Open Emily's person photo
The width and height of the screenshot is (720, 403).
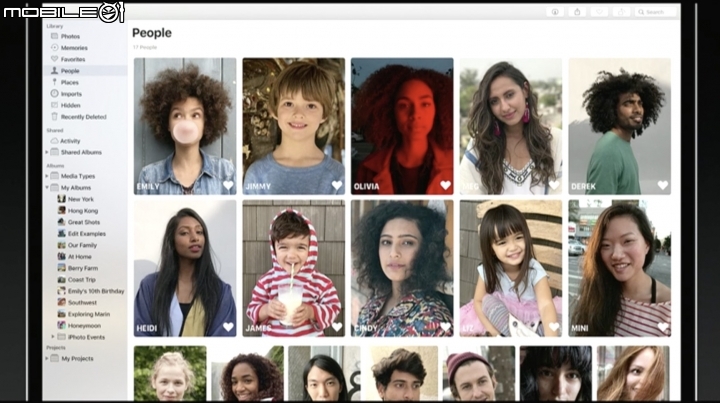(x=185, y=126)
